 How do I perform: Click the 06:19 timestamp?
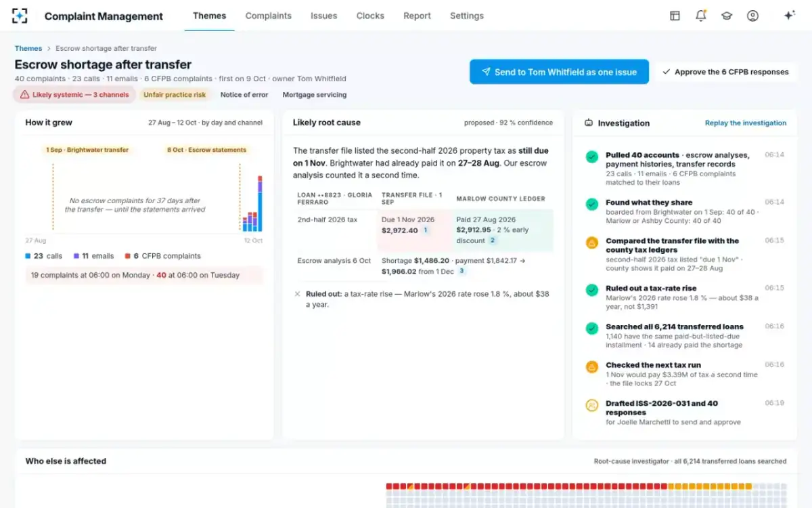pyautogui.click(x=775, y=403)
